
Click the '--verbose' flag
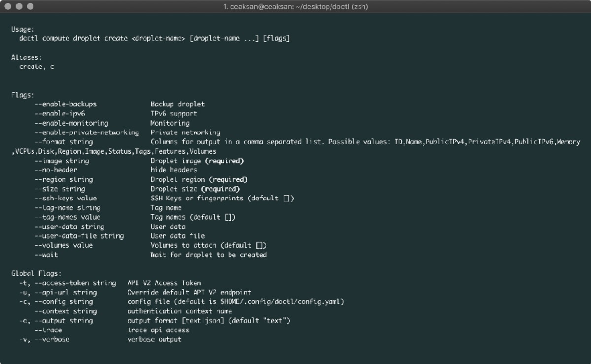pyautogui.click(x=52, y=339)
